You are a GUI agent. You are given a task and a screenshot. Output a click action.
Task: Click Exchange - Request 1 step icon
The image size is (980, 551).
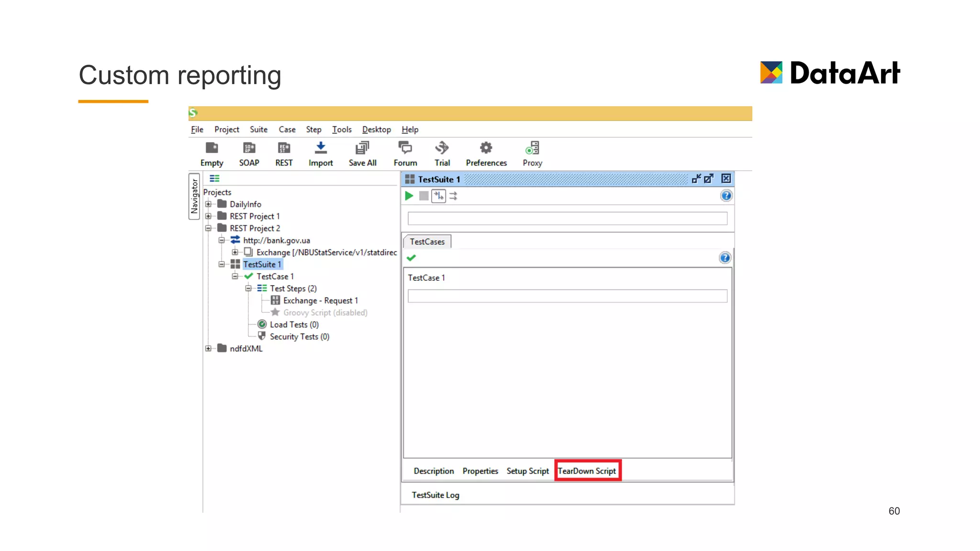coord(275,300)
